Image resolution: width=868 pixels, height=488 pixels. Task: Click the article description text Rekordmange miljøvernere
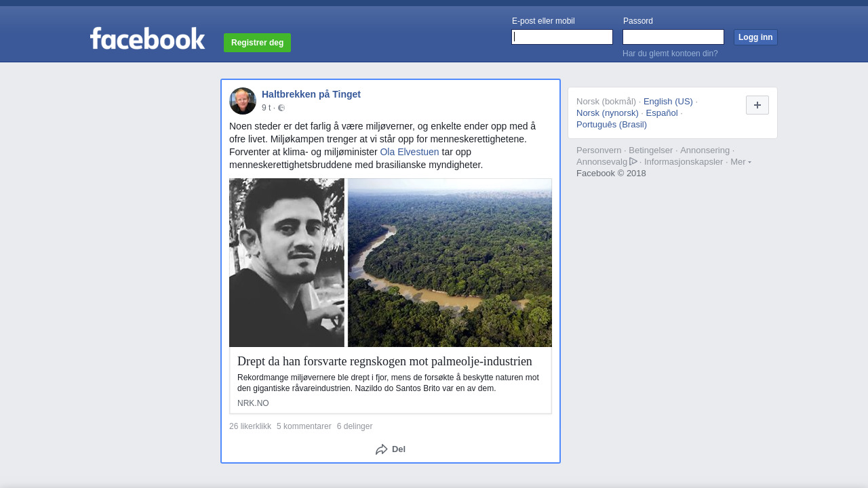[388, 383]
